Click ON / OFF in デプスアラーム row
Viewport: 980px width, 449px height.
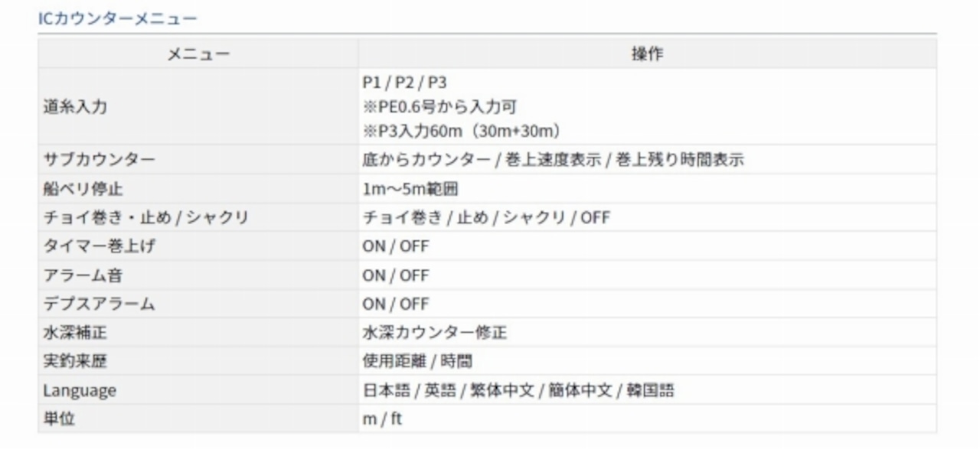(396, 304)
